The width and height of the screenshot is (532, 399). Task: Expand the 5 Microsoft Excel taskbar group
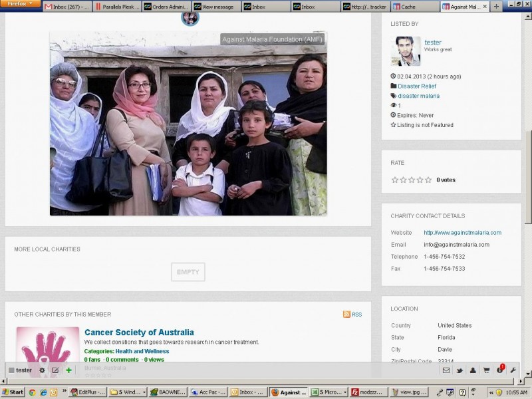[329, 392]
